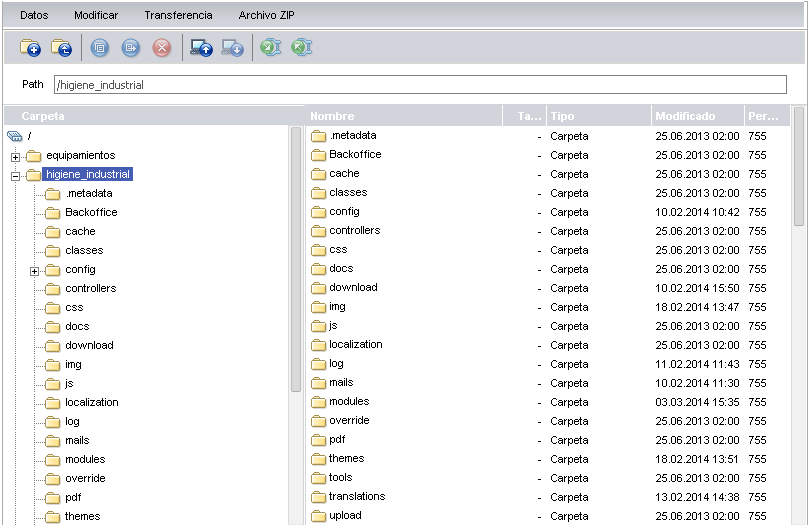Select higiene_industrial in the folder tree
The image size is (811, 525).
click(x=87, y=174)
